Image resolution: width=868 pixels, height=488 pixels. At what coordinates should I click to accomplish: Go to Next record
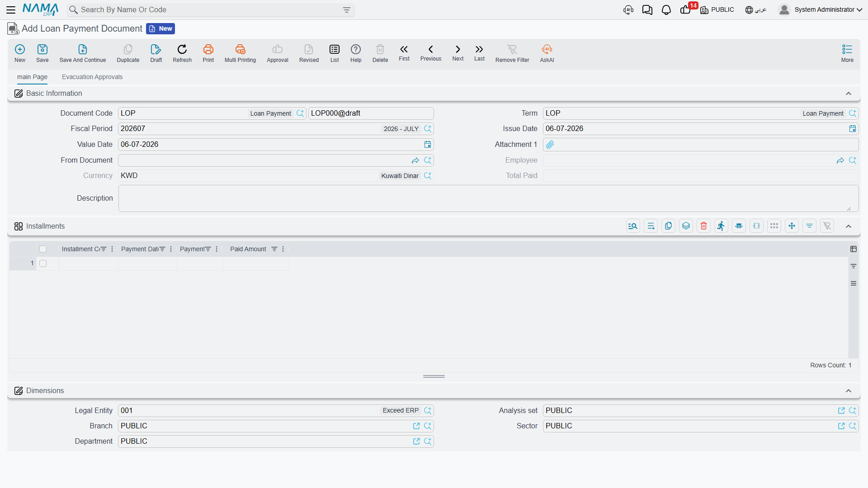click(458, 52)
